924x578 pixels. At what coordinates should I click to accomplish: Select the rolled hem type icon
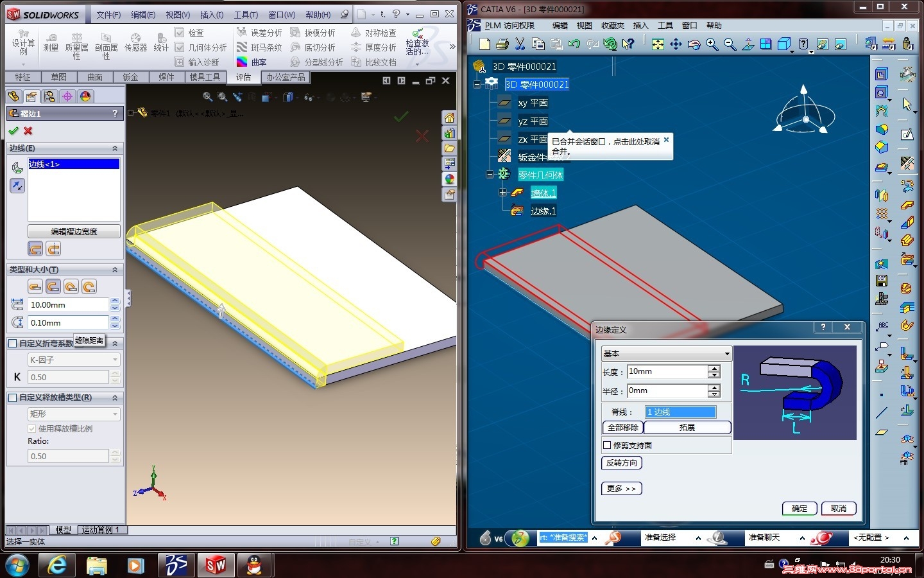89,286
